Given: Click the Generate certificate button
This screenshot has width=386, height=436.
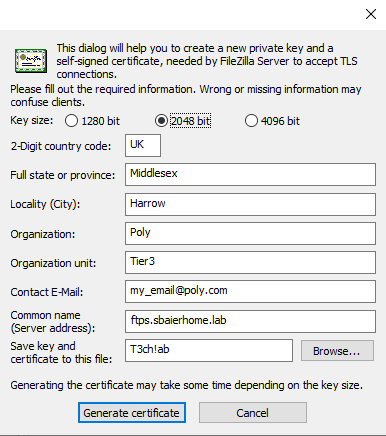Looking at the screenshot, I should (x=132, y=413).
